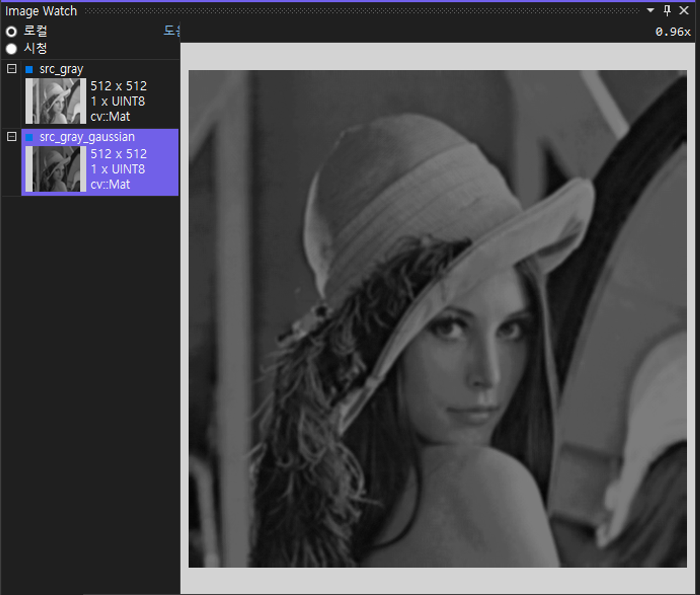This screenshot has height=595, width=700.
Task: Close the Image Watch panel
Action: click(684, 10)
